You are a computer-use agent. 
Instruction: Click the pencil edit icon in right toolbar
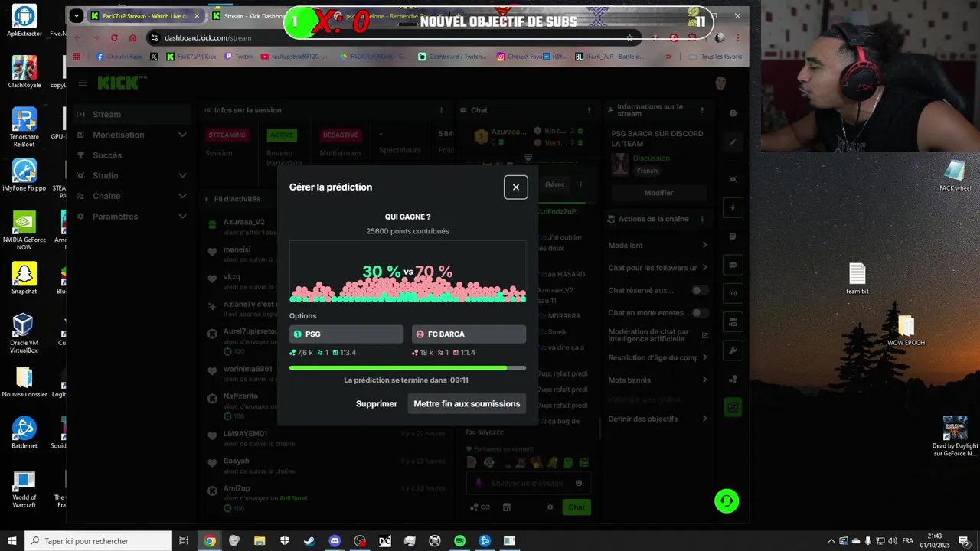733,142
